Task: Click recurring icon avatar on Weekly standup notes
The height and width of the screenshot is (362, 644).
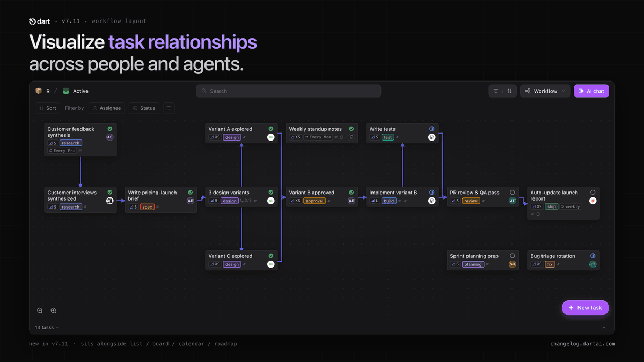Action: point(352,137)
